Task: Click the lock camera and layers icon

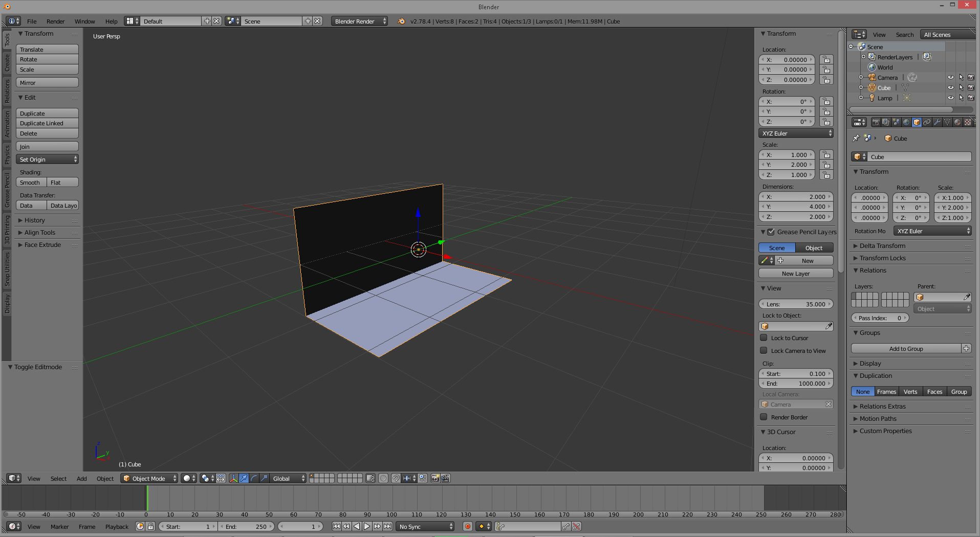Action: pyautogui.click(x=371, y=478)
